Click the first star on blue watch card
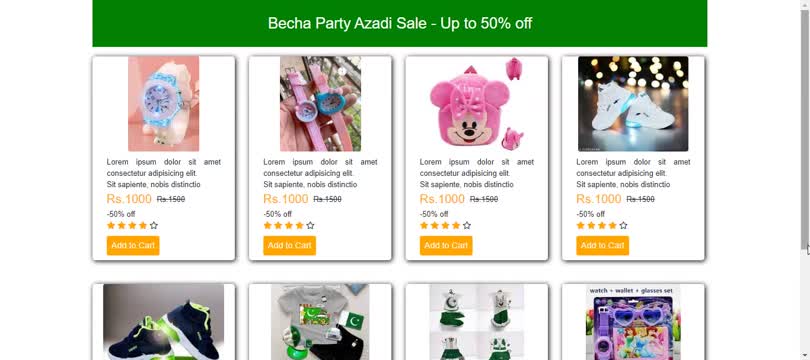The image size is (810, 360). tap(111, 226)
